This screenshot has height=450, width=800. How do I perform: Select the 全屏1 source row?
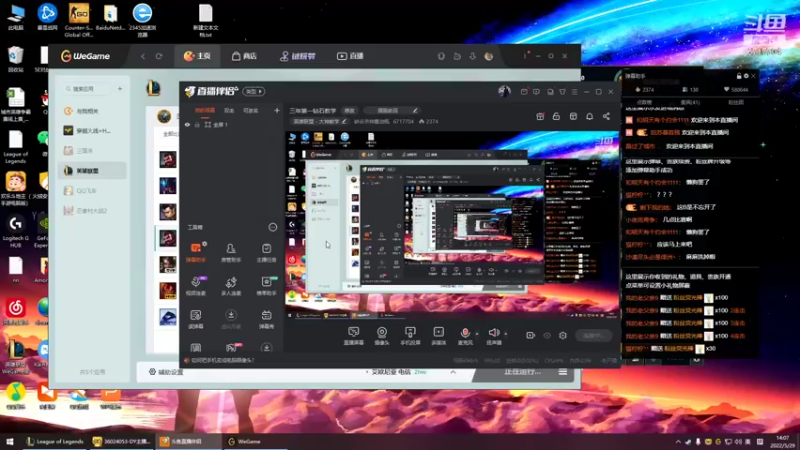tap(232, 124)
